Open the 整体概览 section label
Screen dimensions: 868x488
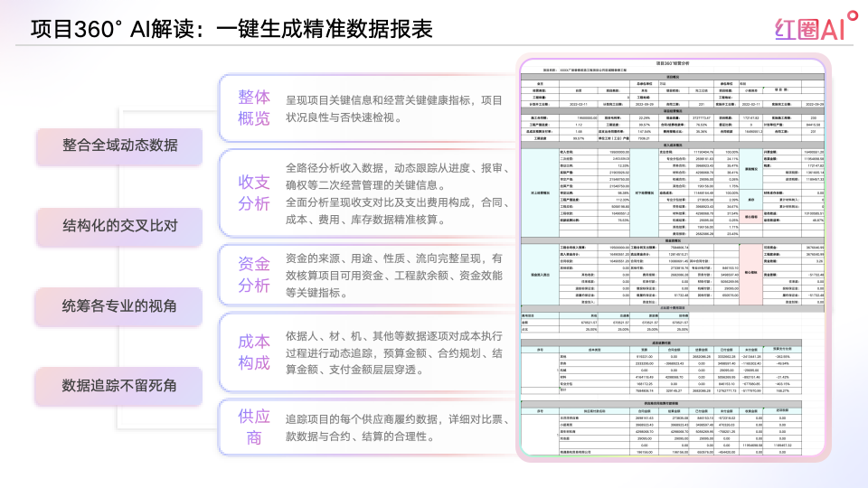click(x=254, y=108)
